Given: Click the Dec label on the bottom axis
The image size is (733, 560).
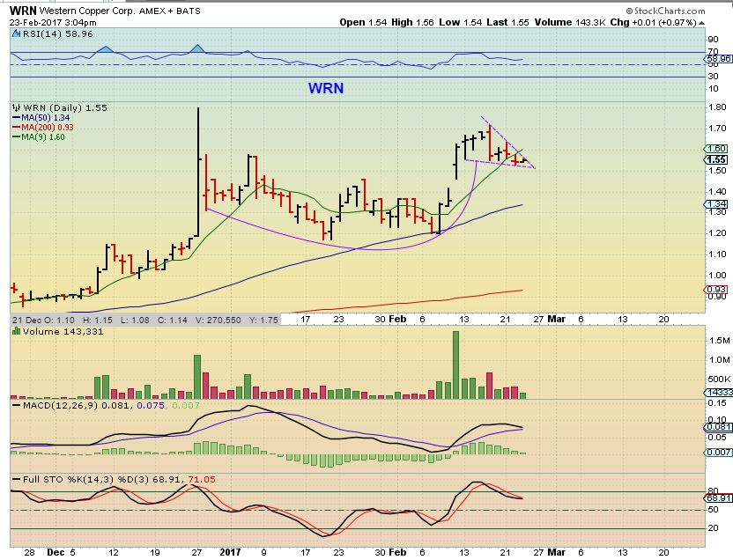Looking at the screenshot, I should (56, 552).
